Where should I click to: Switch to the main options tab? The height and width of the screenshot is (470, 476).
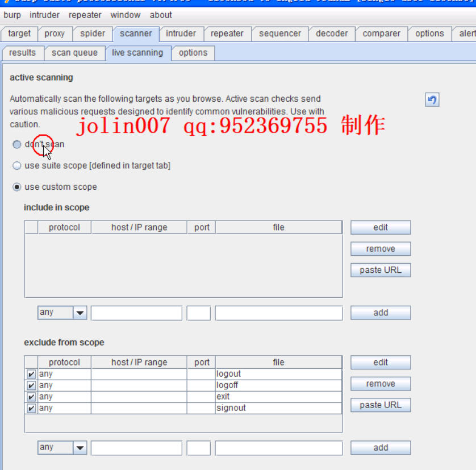429,34
